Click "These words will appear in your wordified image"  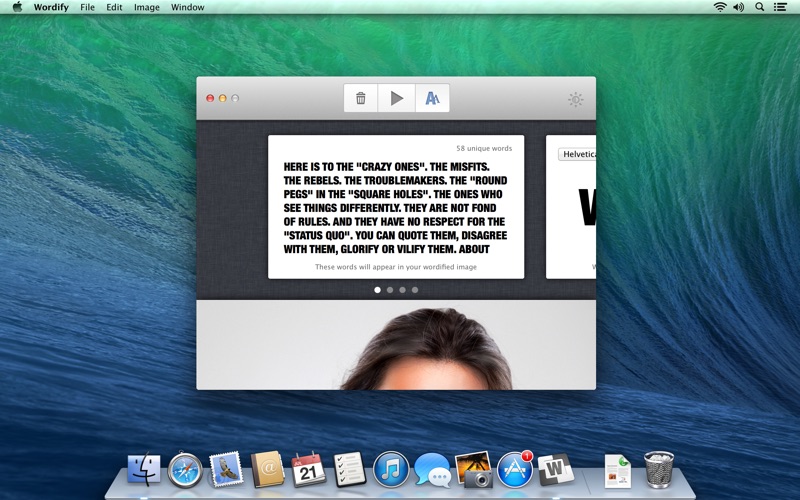click(x=396, y=266)
